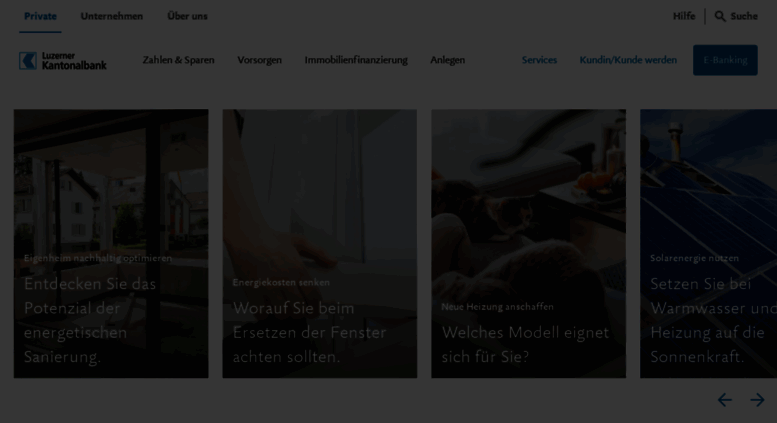777x423 pixels.
Task: Expand the Immobilienfinanzierung menu
Action: [x=356, y=60]
